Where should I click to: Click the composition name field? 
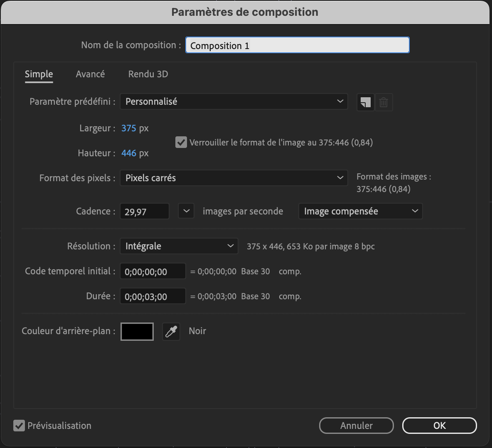(298, 45)
